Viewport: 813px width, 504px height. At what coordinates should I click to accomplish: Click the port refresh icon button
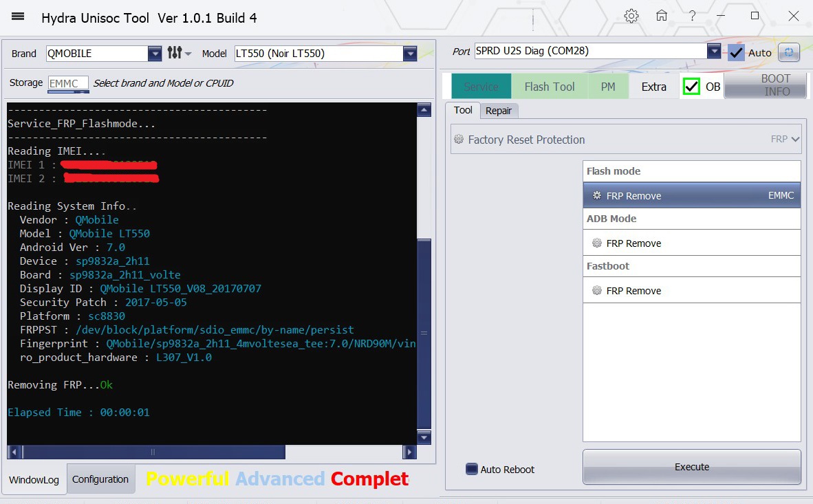pyautogui.click(x=788, y=52)
